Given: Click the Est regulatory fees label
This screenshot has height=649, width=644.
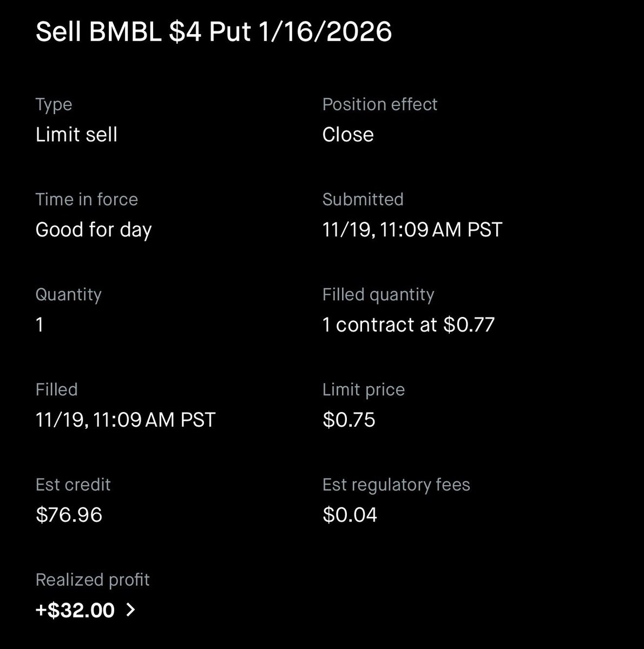Looking at the screenshot, I should click(396, 485).
